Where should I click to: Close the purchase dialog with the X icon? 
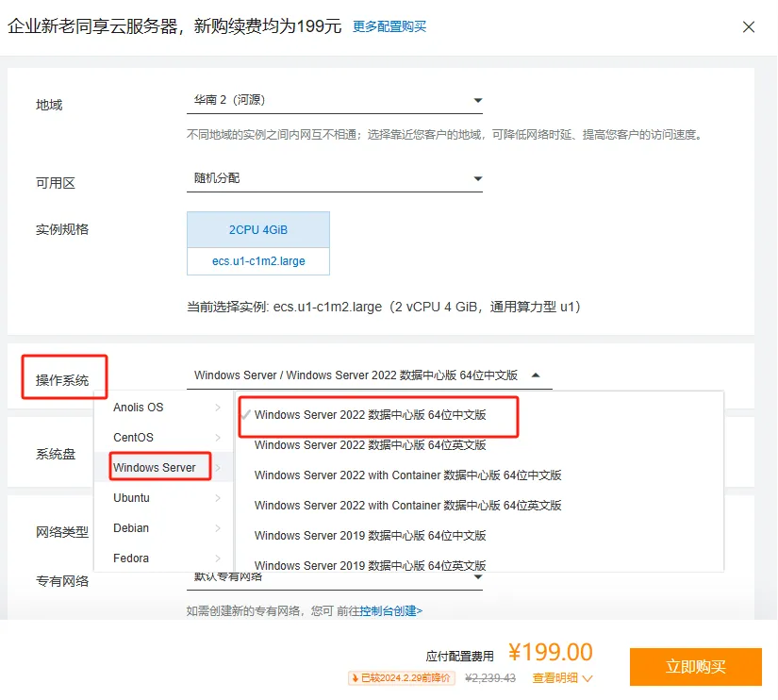tap(748, 26)
